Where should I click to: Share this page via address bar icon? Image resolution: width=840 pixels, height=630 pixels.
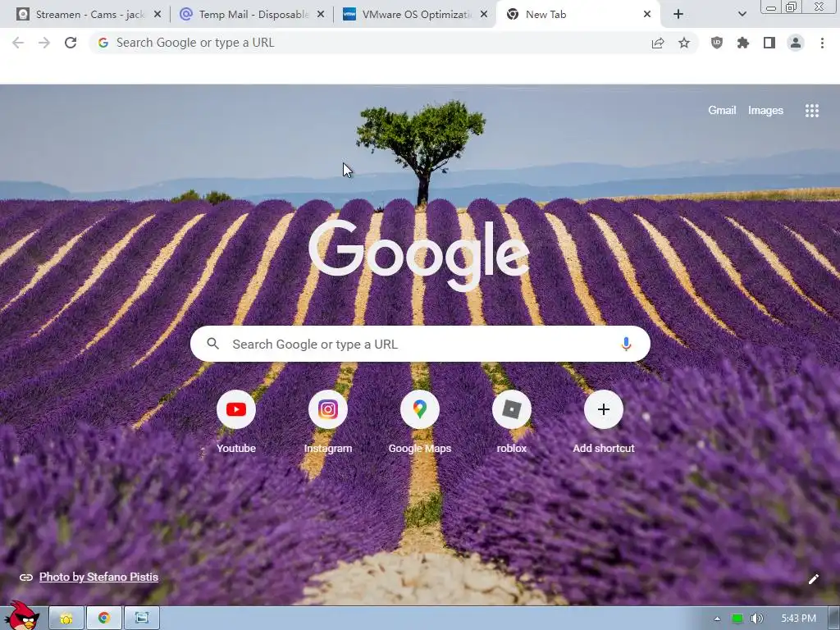(658, 43)
